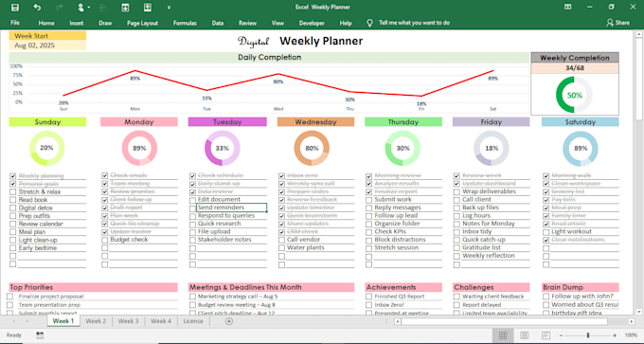Open the Draw ribbon tab
Screen dimensions: 644x344
coord(105,23)
